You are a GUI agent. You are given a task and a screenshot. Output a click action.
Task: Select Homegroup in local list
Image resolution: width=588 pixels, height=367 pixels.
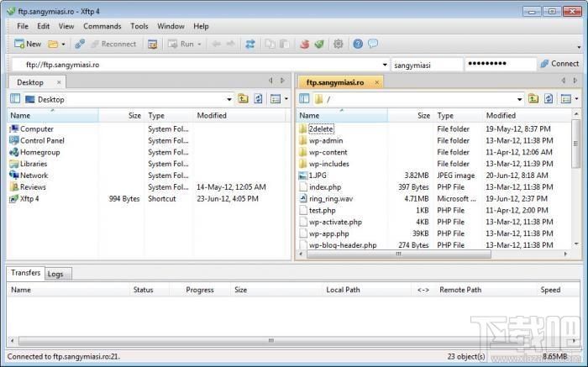pyautogui.click(x=39, y=152)
